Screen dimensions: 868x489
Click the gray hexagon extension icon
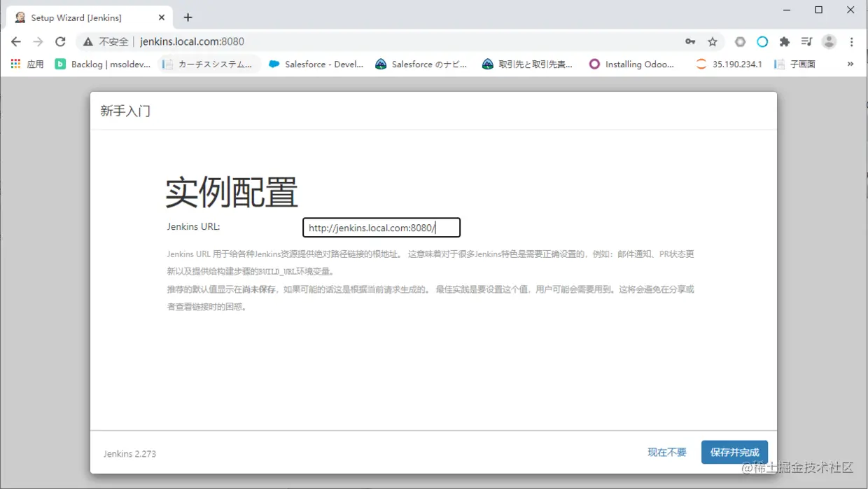pyautogui.click(x=740, y=42)
